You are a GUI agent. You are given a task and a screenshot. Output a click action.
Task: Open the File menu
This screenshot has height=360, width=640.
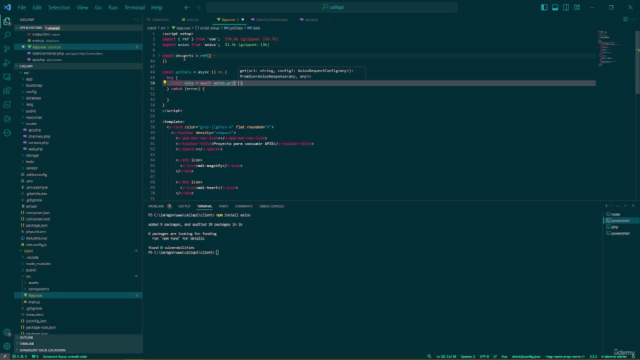22,7
